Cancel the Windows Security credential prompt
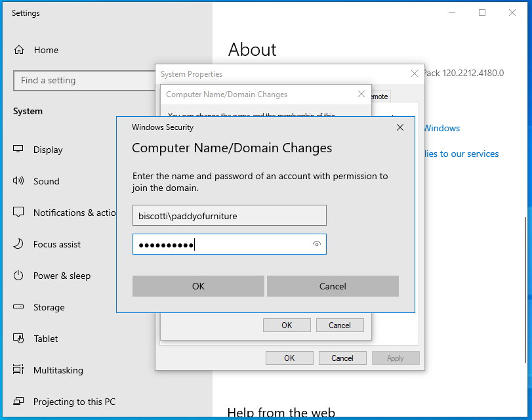 click(333, 286)
